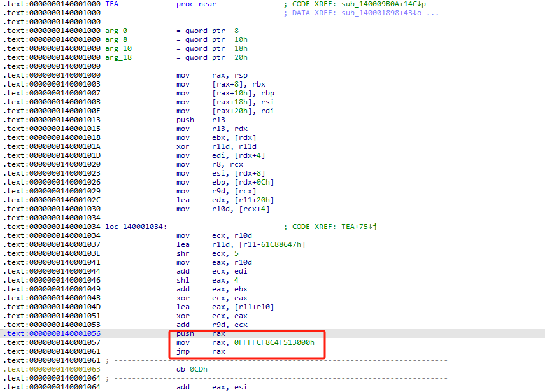Select the '[rax+20h], rdi' operand
This screenshot has width=545, height=392.
pyautogui.click(x=243, y=111)
